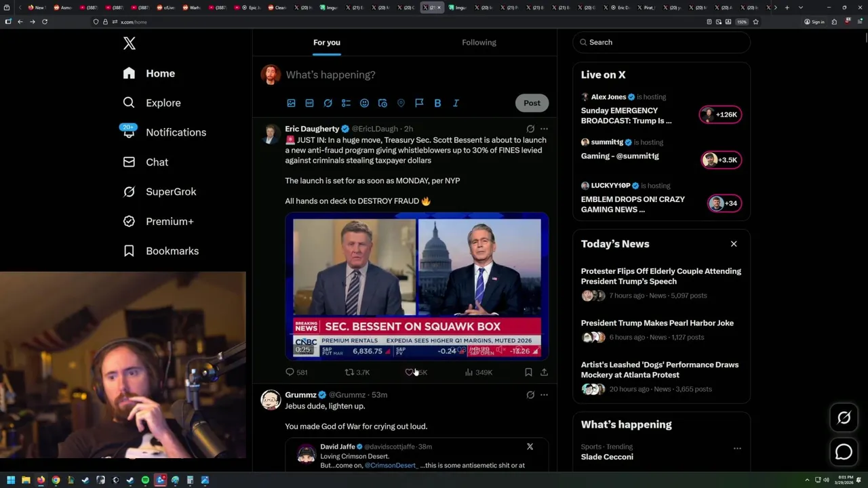Toggle italic formatting in composer
The width and height of the screenshot is (868, 488).
456,103
